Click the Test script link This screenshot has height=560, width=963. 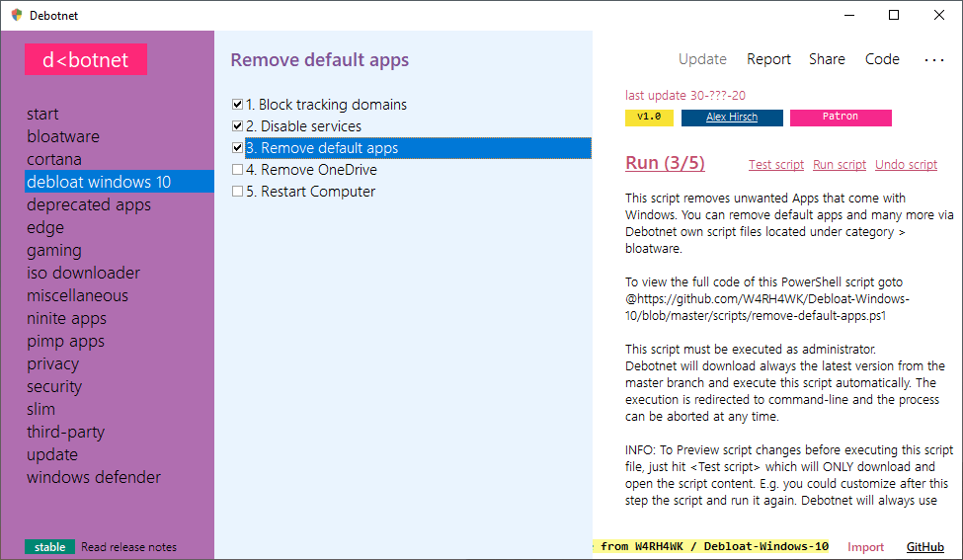point(775,165)
